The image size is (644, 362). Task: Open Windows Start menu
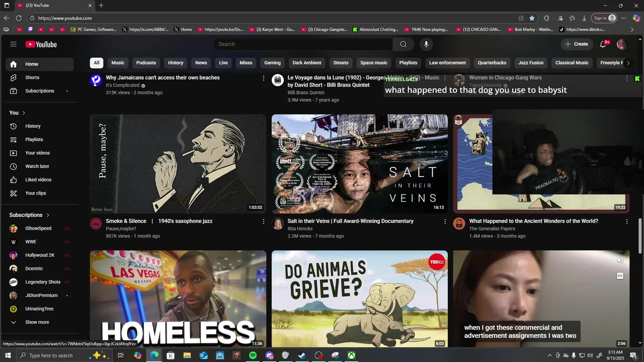[7, 355]
